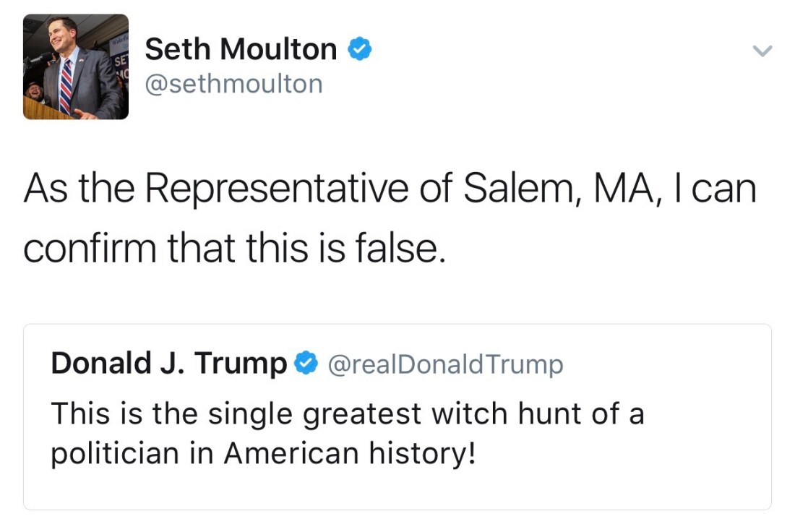Click the campaign sign in the avatar

point(121,65)
